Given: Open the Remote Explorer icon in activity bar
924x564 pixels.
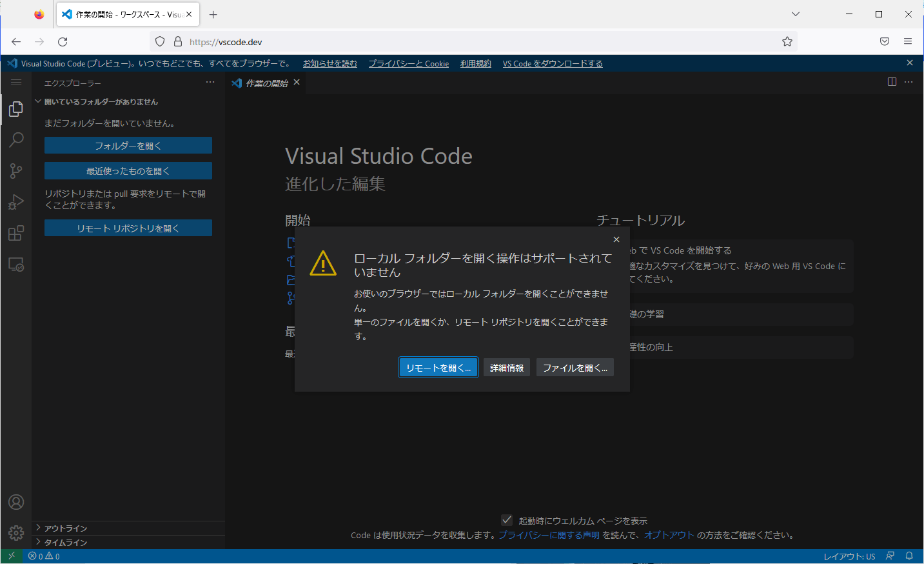Looking at the screenshot, I should [x=16, y=264].
